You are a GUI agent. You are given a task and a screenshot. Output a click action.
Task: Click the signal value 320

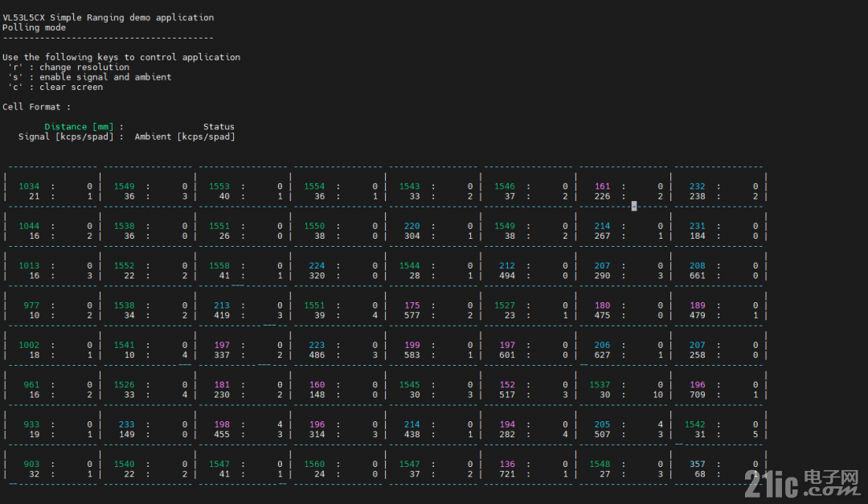pos(317,277)
